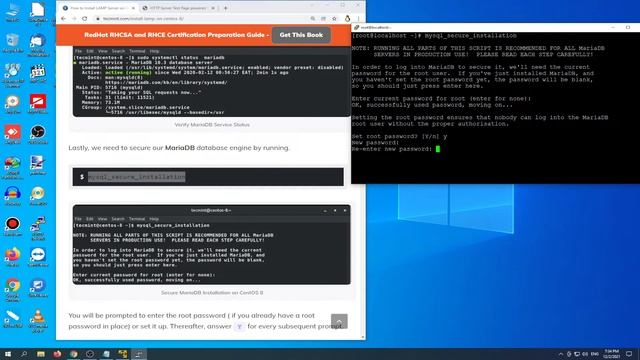Open the active PuTTY taskbar button
The image size is (640, 360).
[x=139, y=354]
